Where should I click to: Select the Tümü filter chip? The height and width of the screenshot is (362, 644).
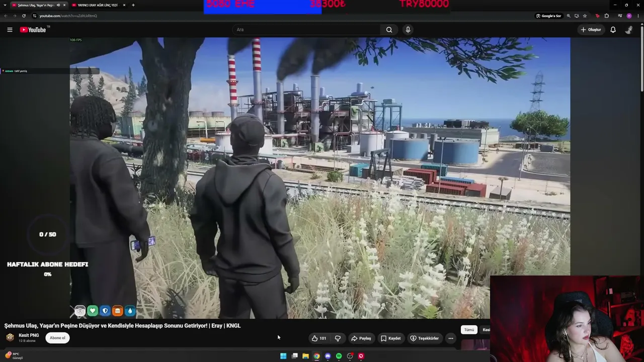[469, 330]
